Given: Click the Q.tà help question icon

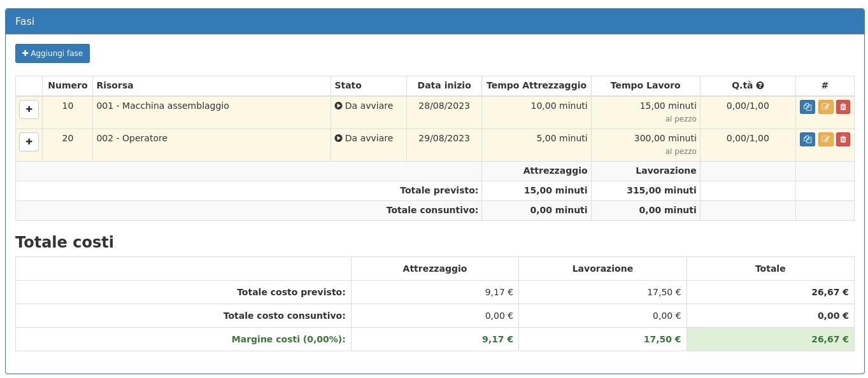Looking at the screenshot, I should (760, 86).
